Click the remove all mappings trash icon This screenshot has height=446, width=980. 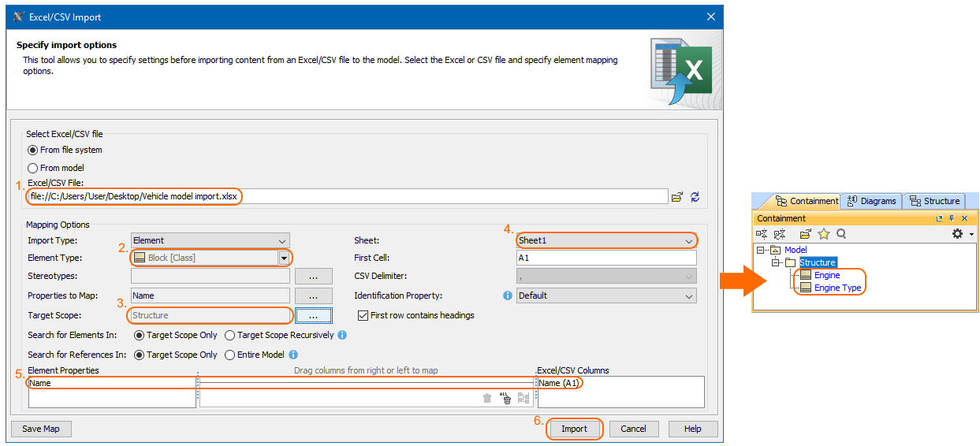pos(505,399)
